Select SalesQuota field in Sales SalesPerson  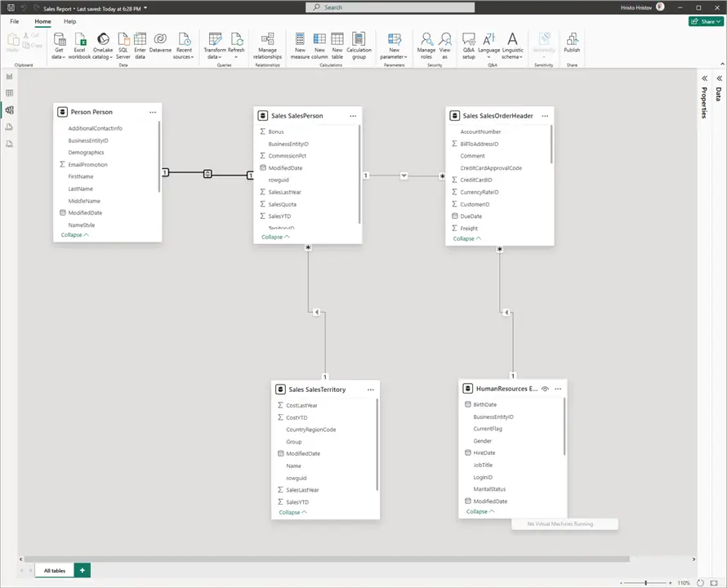(282, 204)
